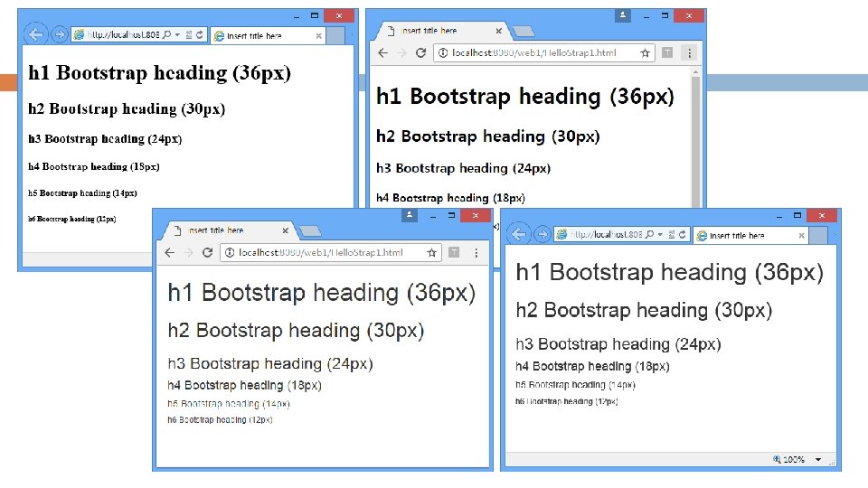Close the tab in top-right Chrome window
This screenshot has width=868, height=488.
498,31
